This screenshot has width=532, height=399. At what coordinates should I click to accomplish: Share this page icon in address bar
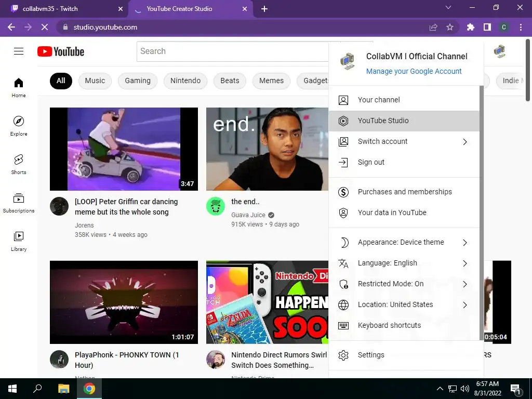(433, 27)
